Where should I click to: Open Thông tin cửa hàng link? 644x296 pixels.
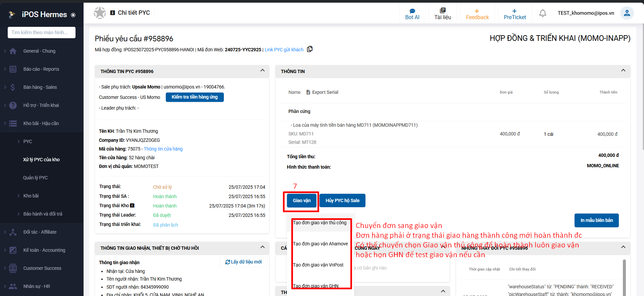pyautogui.click(x=163, y=149)
